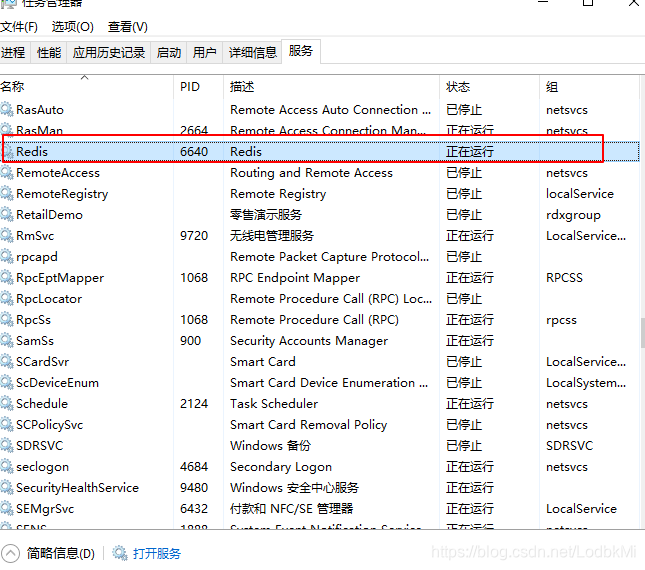Sort by the PID column header
The image size is (645, 570).
(x=198, y=87)
